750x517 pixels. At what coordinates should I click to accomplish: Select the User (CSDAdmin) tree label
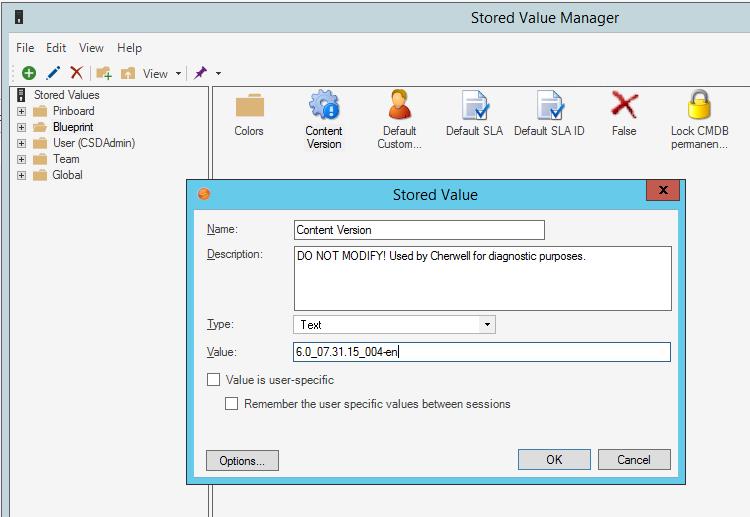point(94,143)
